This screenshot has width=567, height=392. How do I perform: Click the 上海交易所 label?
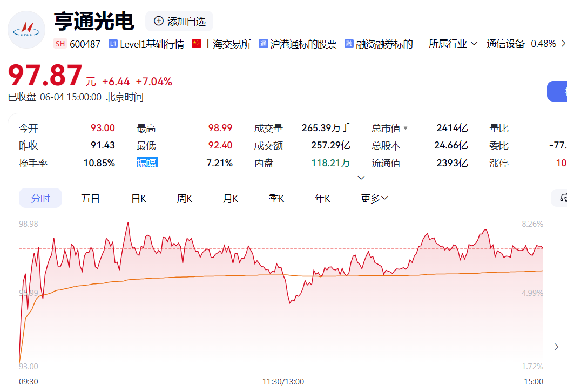[x=227, y=44]
